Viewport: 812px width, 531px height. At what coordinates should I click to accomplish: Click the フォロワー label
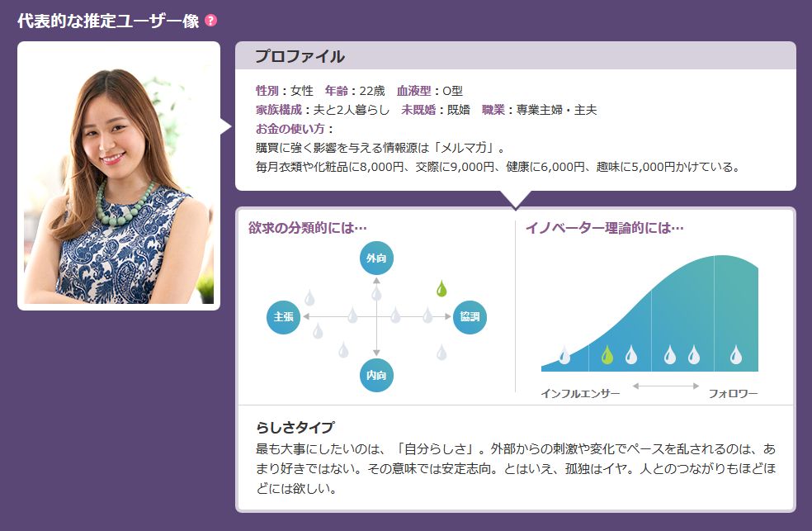[733, 394]
